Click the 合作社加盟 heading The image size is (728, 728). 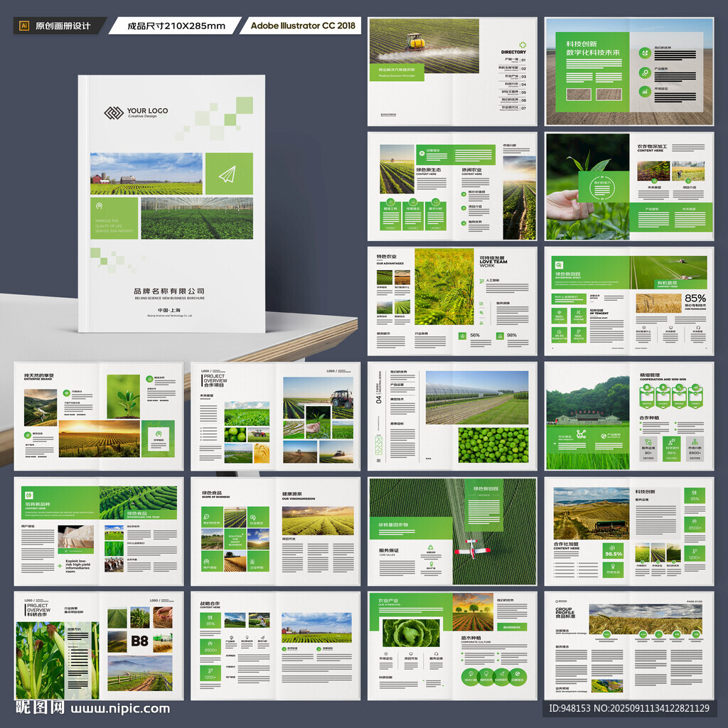coord(567,544)
